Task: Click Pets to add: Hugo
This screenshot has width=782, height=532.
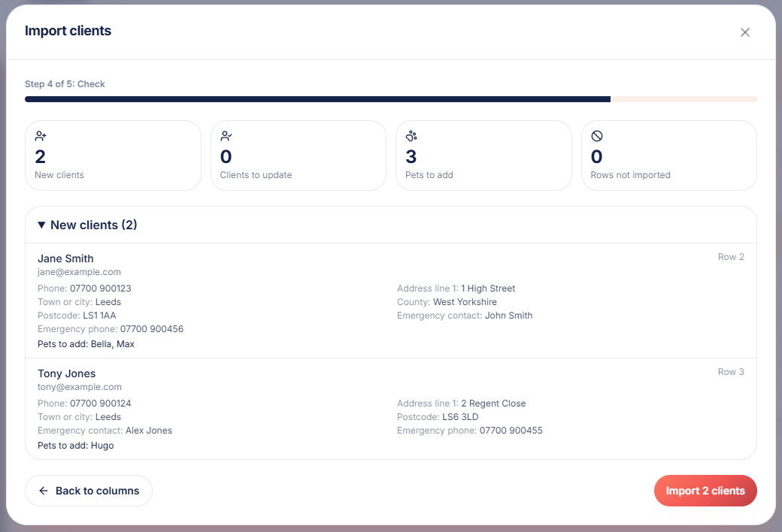Action: click(x=75, y=446)
